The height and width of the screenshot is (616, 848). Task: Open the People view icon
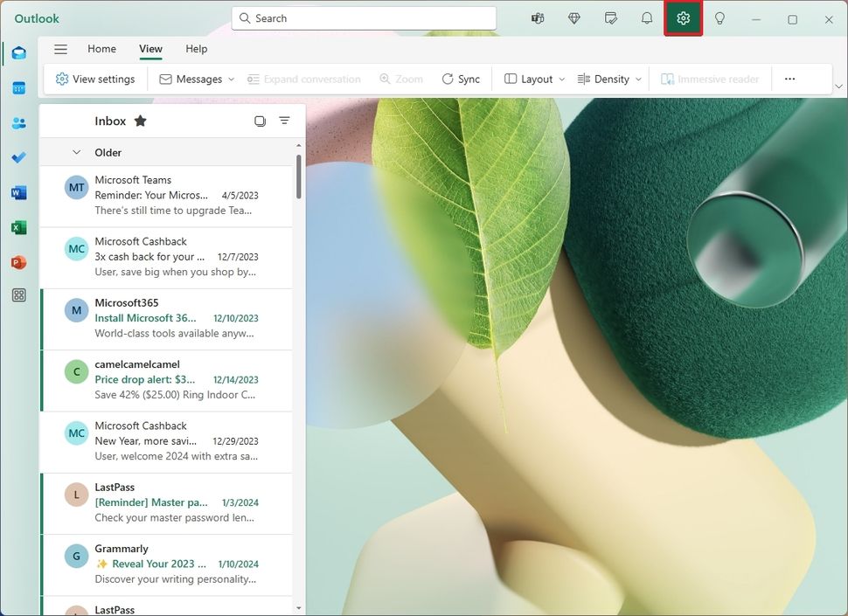pos(18,122)
